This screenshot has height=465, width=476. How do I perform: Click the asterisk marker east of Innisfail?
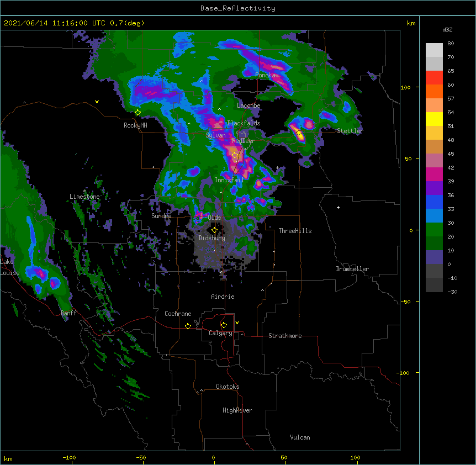277,168
